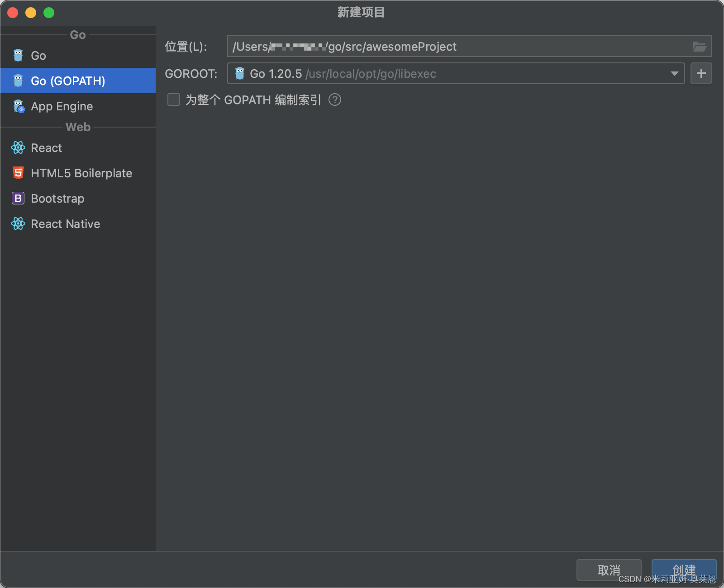Viewport: 724px width, 588px height.
Task: Collapse the Web section header
Action: [x=78, y=127]
